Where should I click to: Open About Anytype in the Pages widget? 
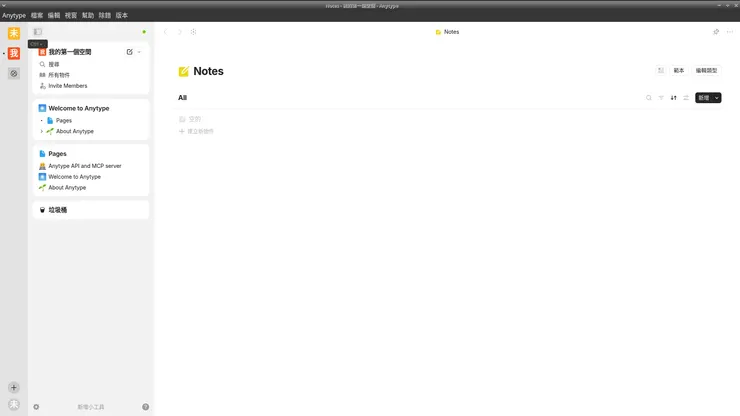[x=67, y=187]
